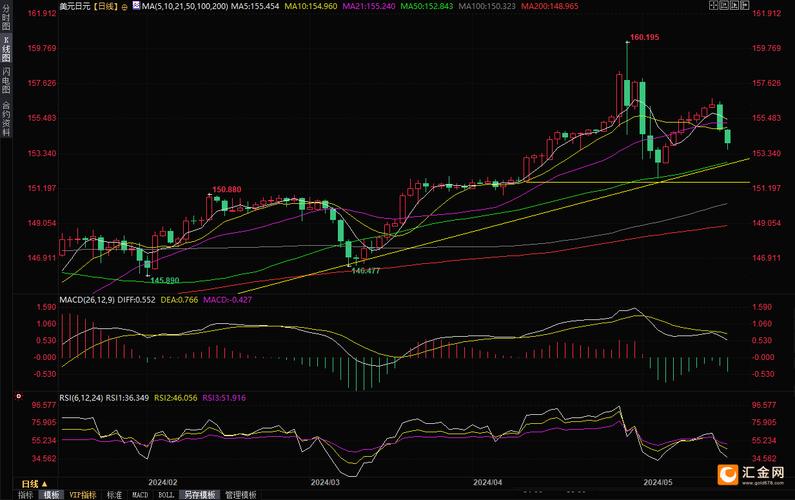Select the VIP指标 tab
795x500 pixels.
click(83, 494)
